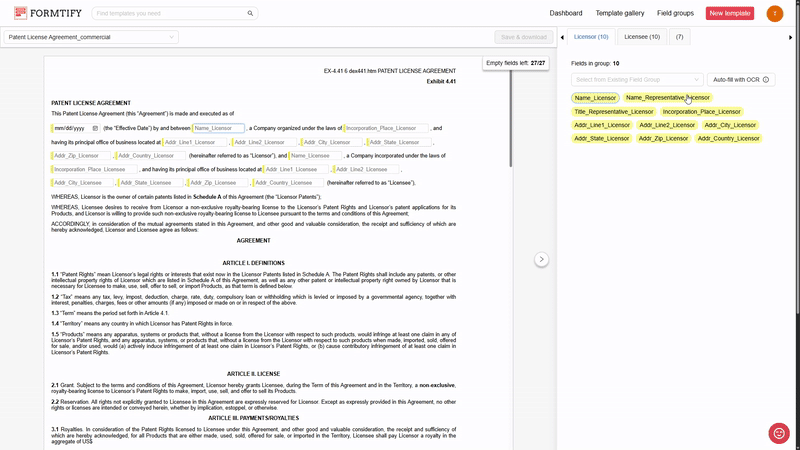The width and height of the screenshot is (800, 450).
Task: Collapse side panel with round arrow button
Action: [x=541, y=259]
